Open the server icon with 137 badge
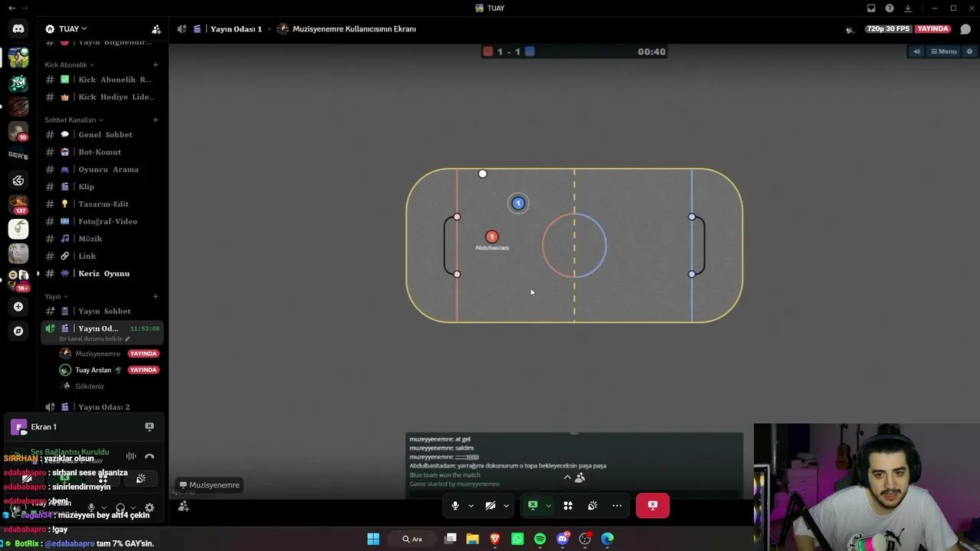This screenshot has width=980, height=551. point(18,204)
